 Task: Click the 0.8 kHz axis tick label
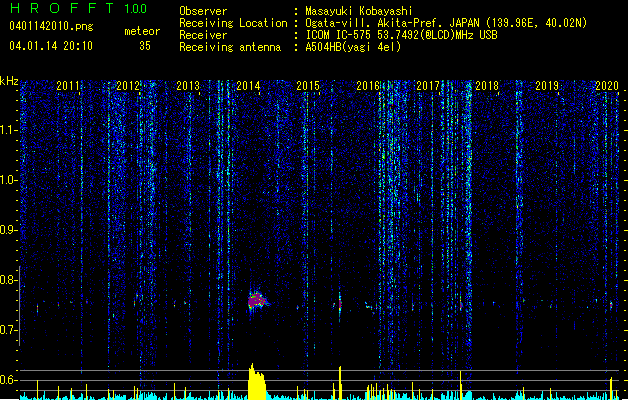pos(8,280)
